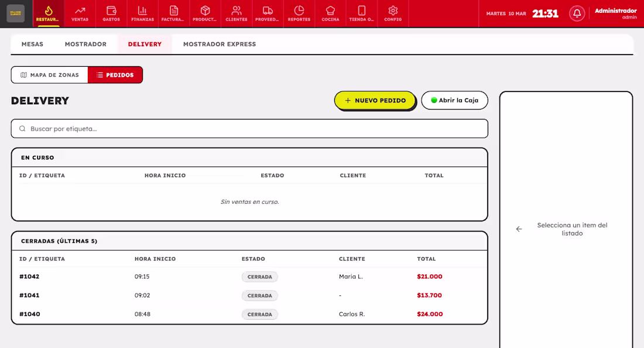The image size is (644, 348).
Task: Switch to the Mostrador Express tab
Action: [x=220, y=44]
